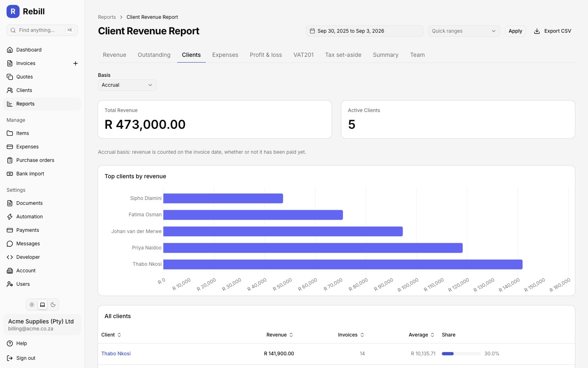Open the Thabo Nkosi client link
Image resolution: width=588 pixels, height=368 pixels.
click(116, 354)
